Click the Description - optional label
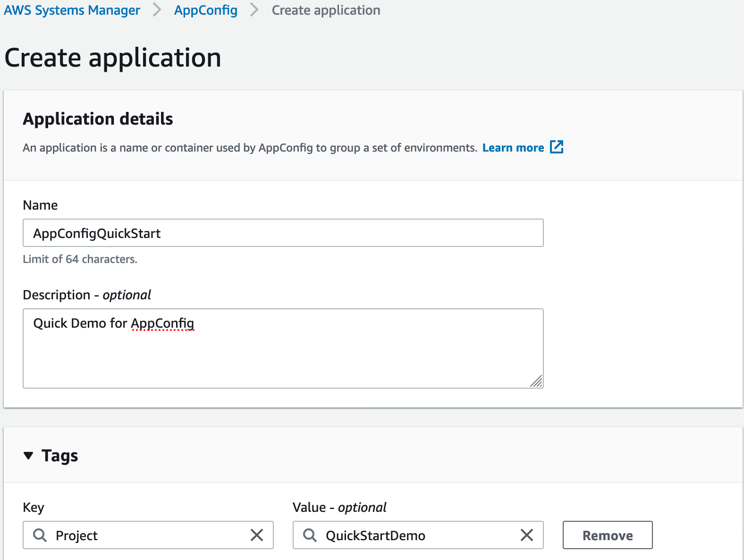The image size is (744, 560). point(87,295)
